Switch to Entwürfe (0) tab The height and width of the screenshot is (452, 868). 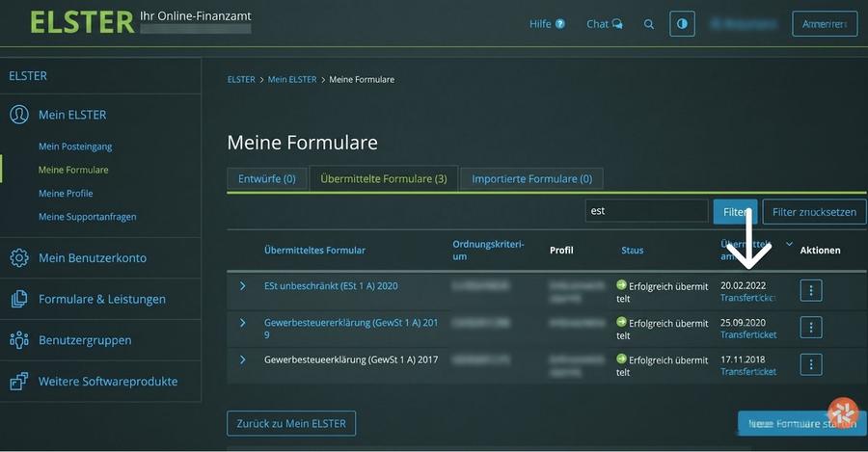point(267,179)
